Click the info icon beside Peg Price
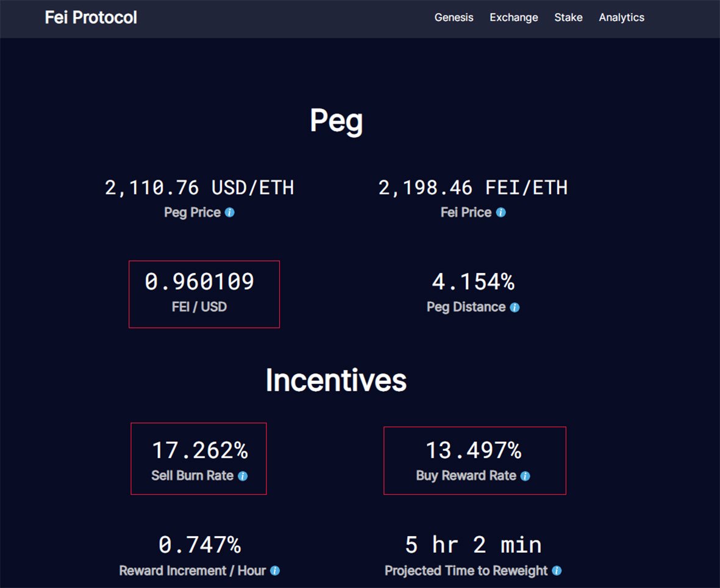Screen dimensions: 720x588 click(x=230, y=213)
